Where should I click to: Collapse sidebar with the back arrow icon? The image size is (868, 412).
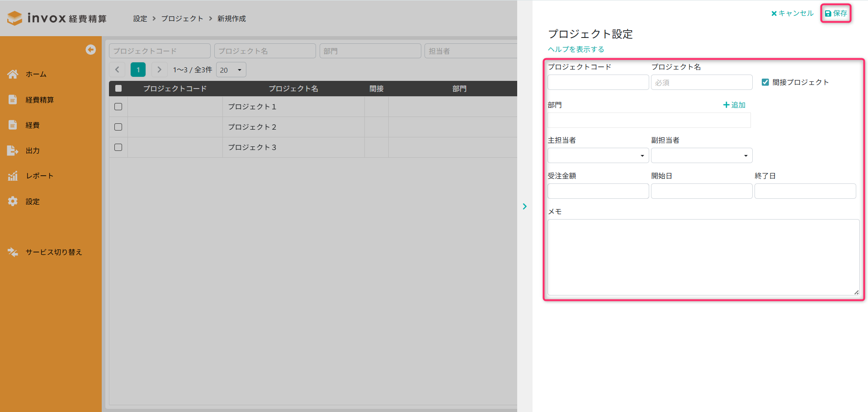[x=90, y=50]
